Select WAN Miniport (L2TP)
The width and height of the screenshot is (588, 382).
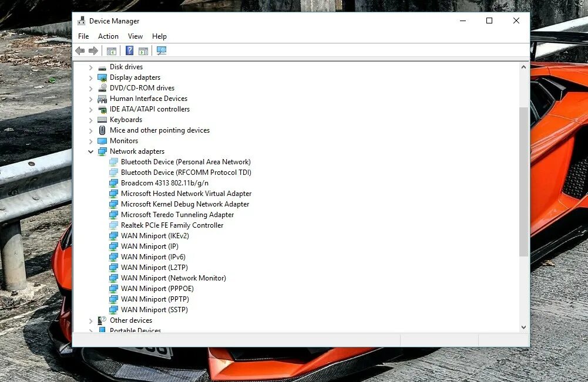click(x=154, y=268)
